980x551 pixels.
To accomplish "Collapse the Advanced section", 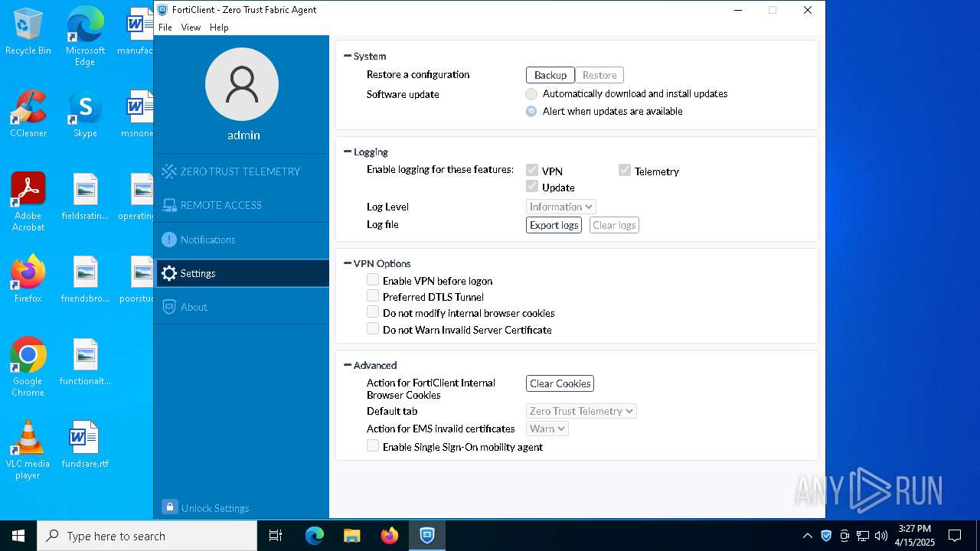I will pyautogui.click(x=348, y=365).
